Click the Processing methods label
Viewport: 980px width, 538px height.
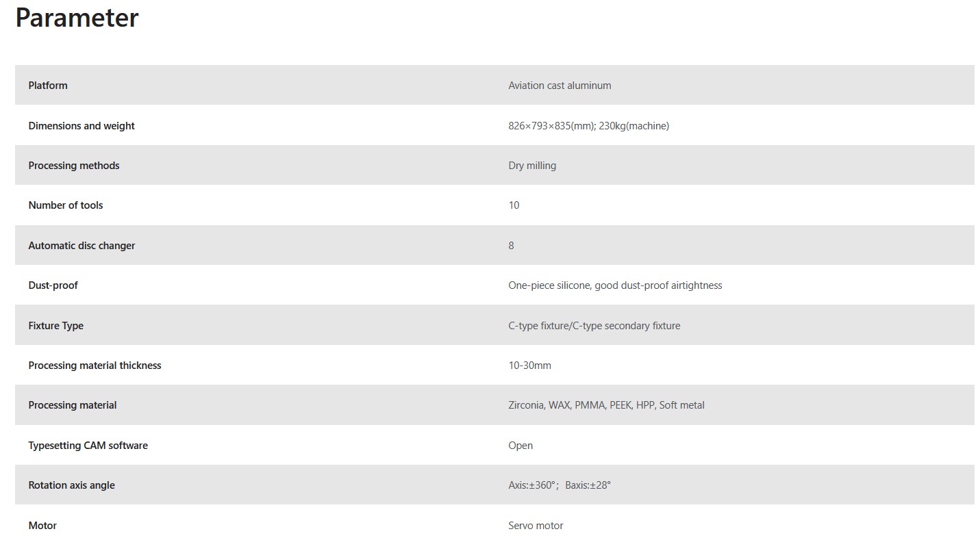[x=74, y=166]
